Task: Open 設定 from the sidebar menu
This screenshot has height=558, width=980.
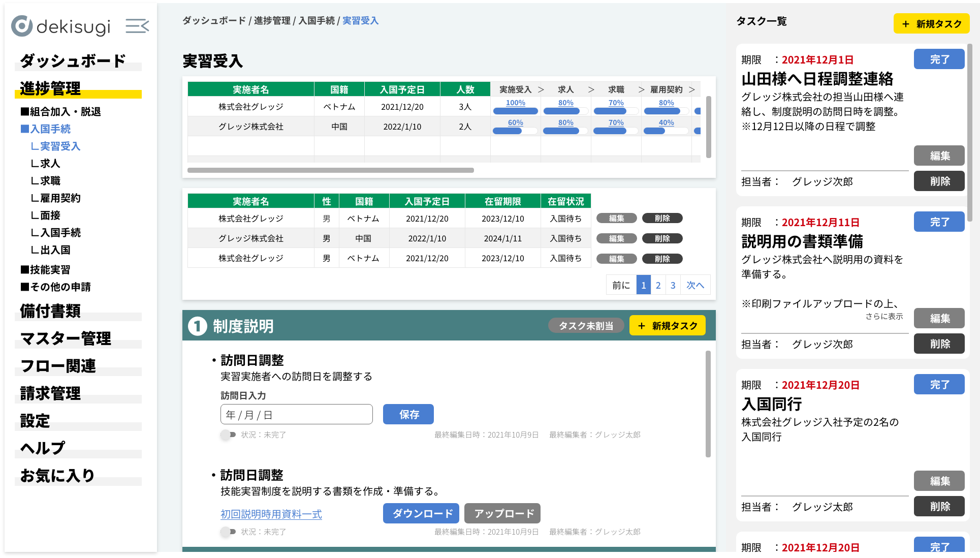Action: [x=35, y=421]
